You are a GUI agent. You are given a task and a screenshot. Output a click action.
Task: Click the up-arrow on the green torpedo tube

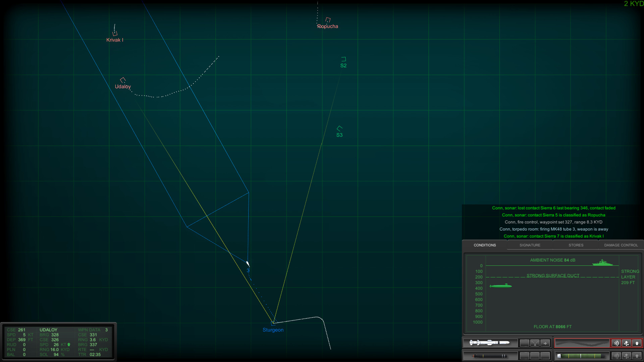(637, 356)
